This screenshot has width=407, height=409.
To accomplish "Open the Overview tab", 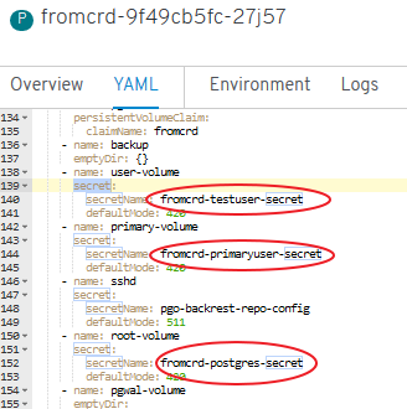I will [47, 84].
